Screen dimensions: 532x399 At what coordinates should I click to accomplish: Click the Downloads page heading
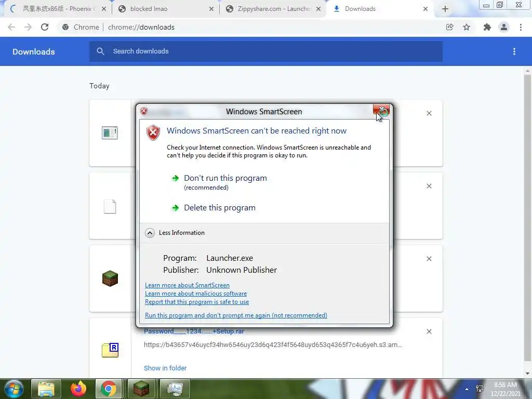point(34,51)
